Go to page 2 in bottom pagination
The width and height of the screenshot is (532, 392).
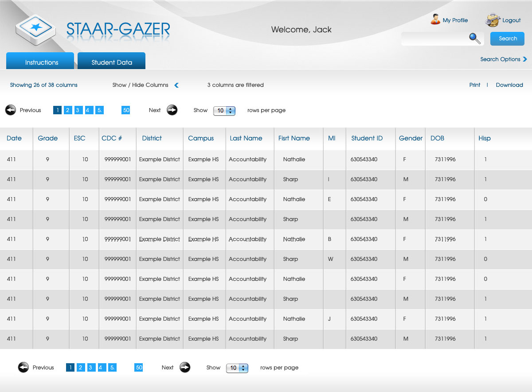pyautogui.click(x=81, y=368)
